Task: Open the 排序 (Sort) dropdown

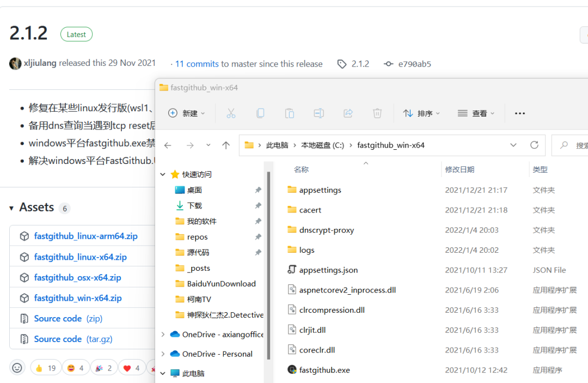Action: tap(421, 113)
